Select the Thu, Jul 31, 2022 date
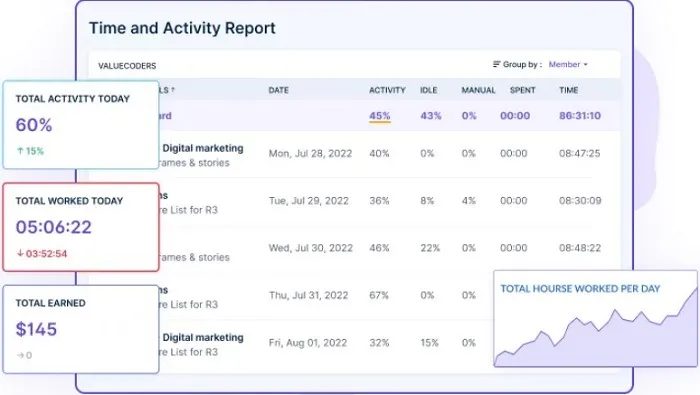Image resolution: width=700 pixels, height=395 pixels. point(308,295)
